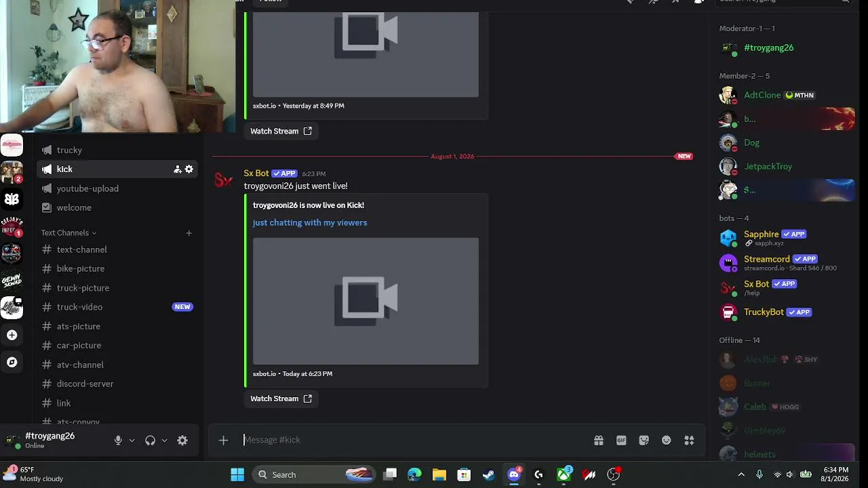Select member Dog in the member list

click(787, 143)
